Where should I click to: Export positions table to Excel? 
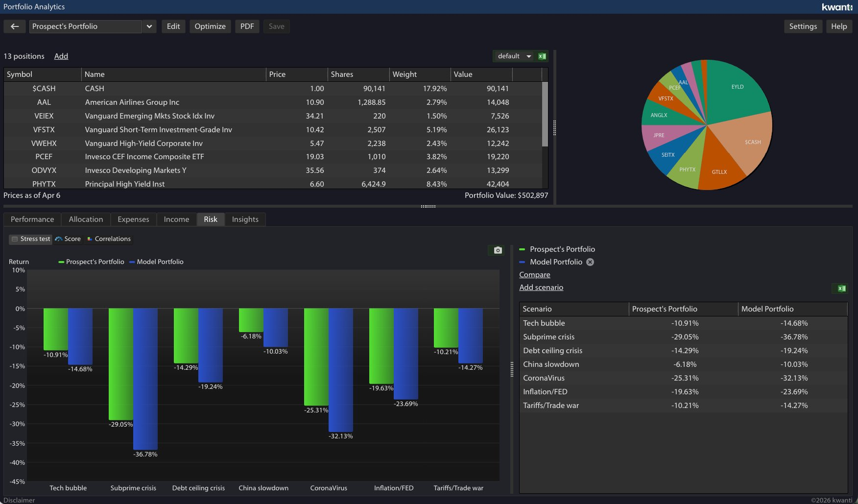pos(542,56)
